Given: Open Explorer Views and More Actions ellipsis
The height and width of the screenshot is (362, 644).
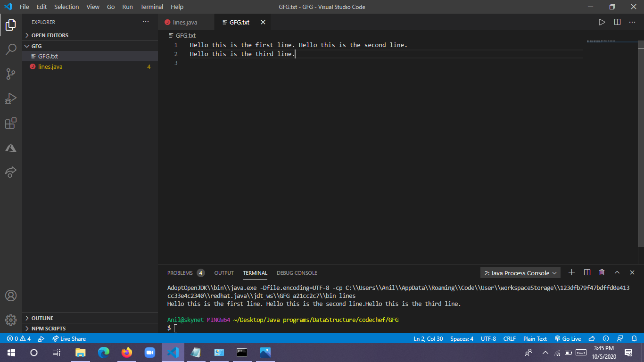Looking at the screenshot, I should pyautogui.click(x=146, y=22).
